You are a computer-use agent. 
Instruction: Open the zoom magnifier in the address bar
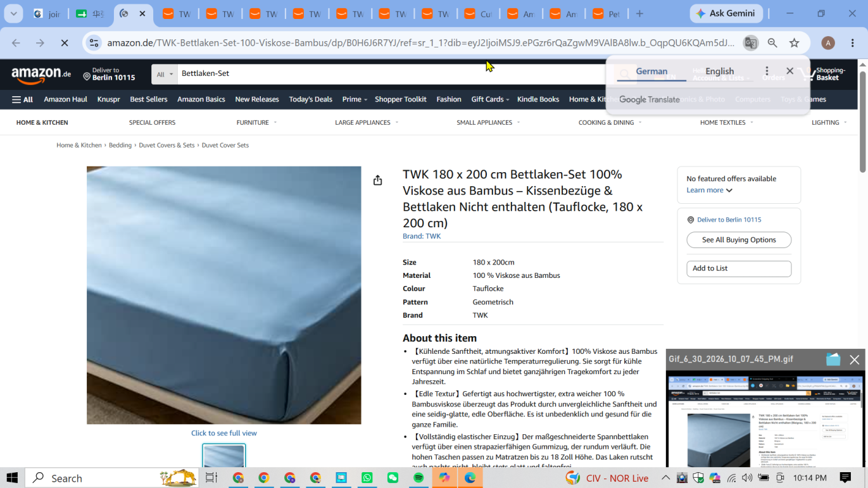(x=772, y=43)
